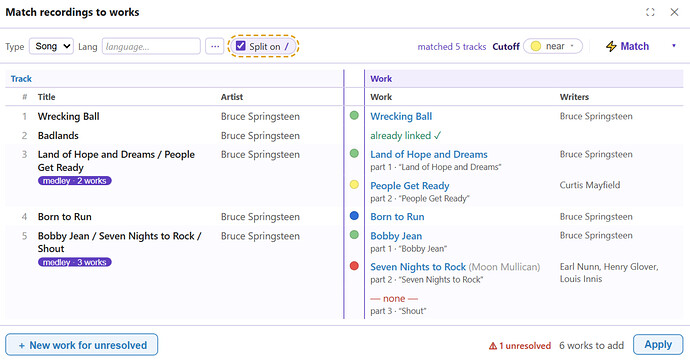
Task: Click the none entry for Shout
Action: click(x=394, y=298)
